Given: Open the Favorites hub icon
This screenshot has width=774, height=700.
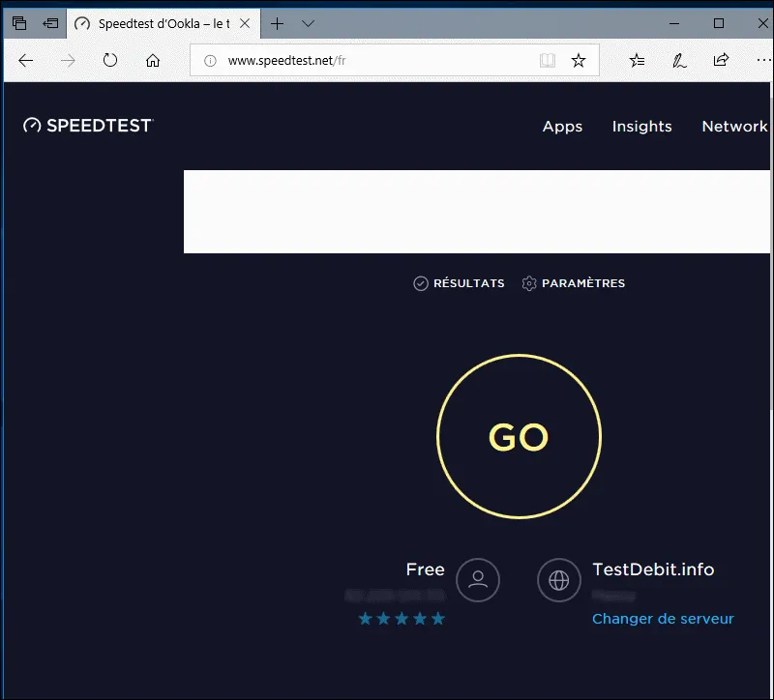Looking at the screenshot, I should [638, 60].
